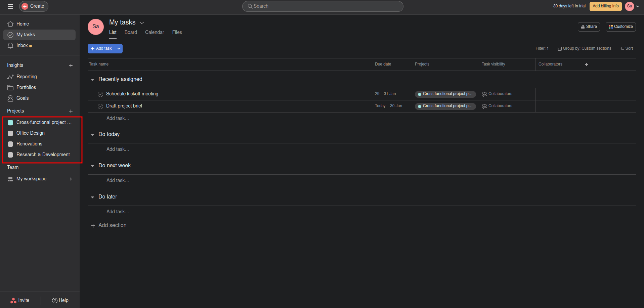This screenshot has width=644, height=308.
Task: Mark Schedule kickoff meeting as complete
Action: pos(100,94)
